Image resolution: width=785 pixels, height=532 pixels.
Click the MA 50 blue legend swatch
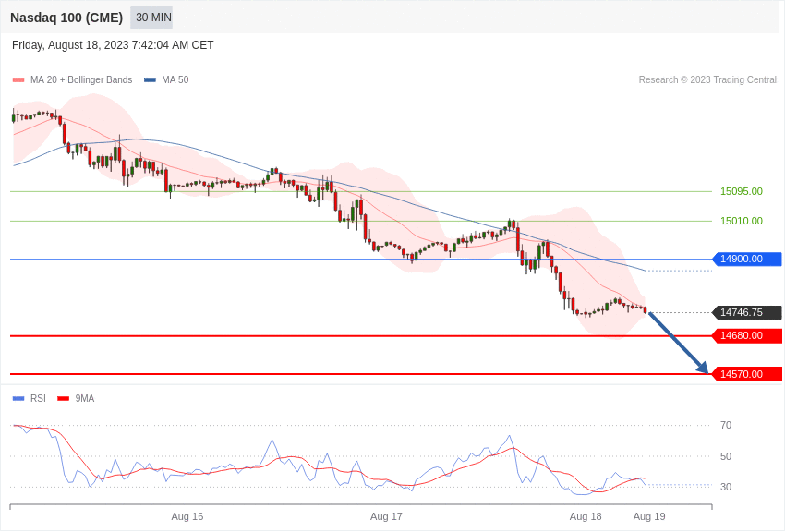point(150,80)
